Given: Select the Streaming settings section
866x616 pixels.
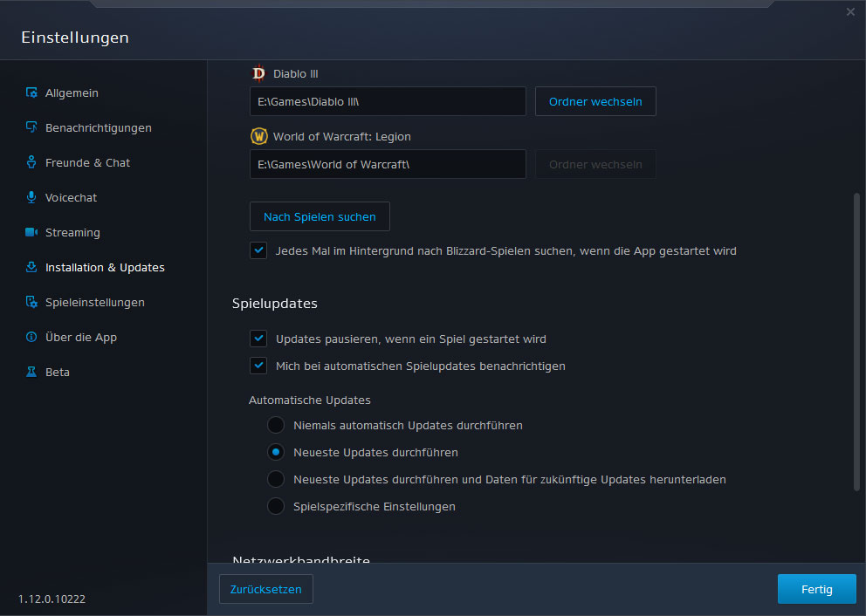Looking at the screenshot, I should pos(72,232).
